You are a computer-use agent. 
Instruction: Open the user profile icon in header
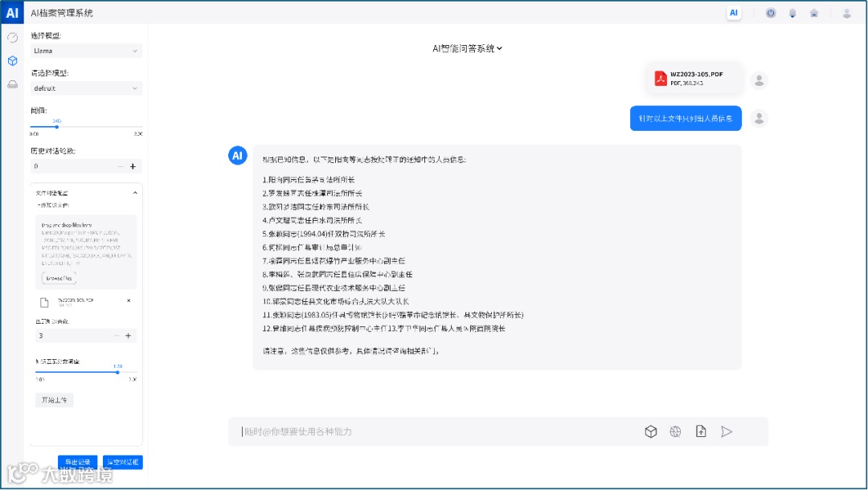tap(846, 14)
